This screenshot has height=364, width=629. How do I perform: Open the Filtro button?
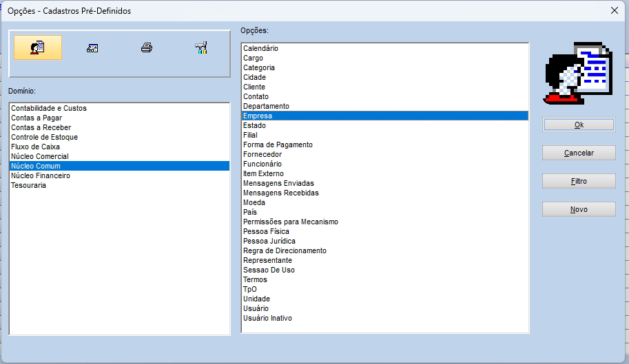[x=579, y=181]
